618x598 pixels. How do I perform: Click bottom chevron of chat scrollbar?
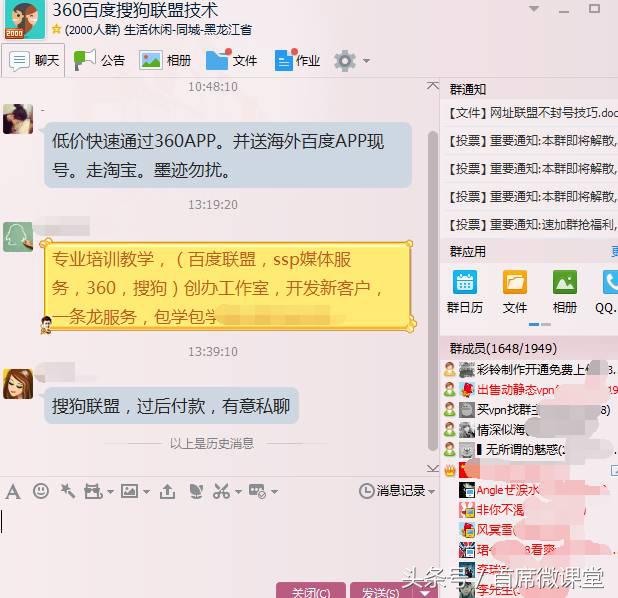433,468
